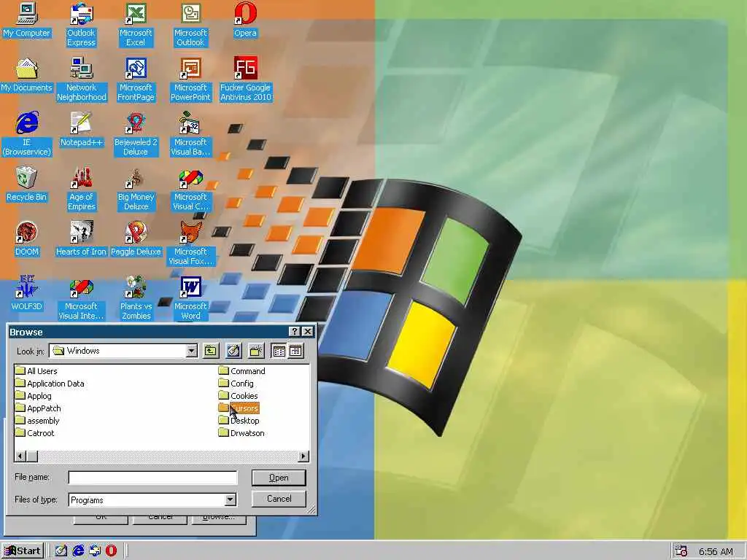
Task: Select the Hearts of Iron shortcut
Action: tap(81, 239)
